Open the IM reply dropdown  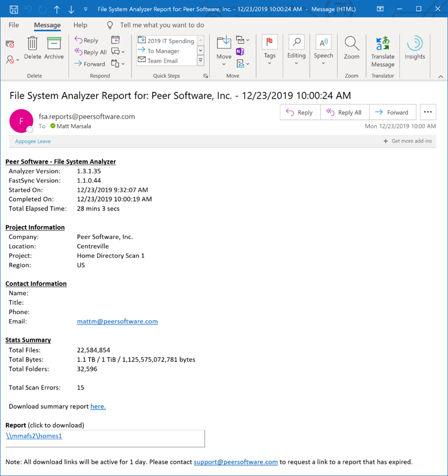[x=118, y=52]
